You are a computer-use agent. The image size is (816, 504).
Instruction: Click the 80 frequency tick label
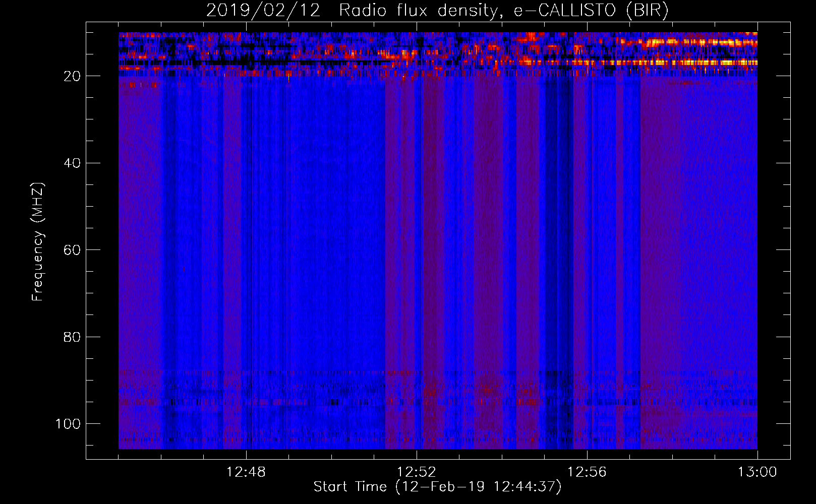coord(72,337)
